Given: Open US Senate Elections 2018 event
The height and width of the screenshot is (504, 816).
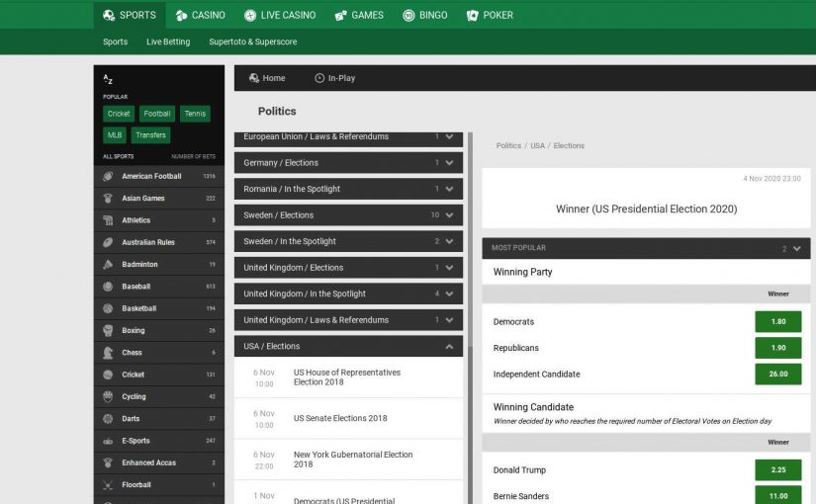Looking at the screenshot, I should pos(340,418).
